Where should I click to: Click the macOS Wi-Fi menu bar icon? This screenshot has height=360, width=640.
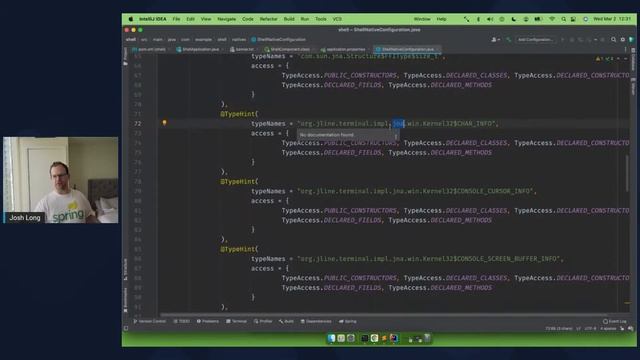pyautogui.click(x=552, y=19)
